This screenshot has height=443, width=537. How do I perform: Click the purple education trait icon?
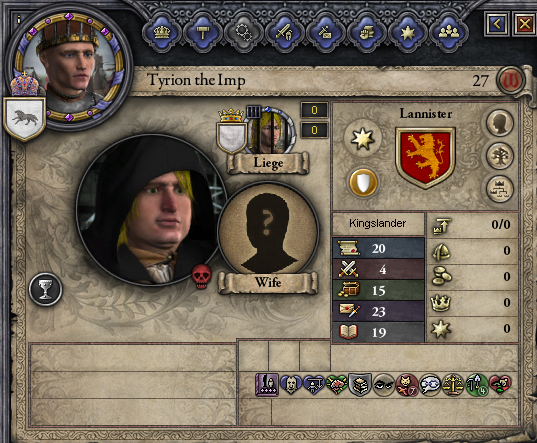(x=267, y=385)
